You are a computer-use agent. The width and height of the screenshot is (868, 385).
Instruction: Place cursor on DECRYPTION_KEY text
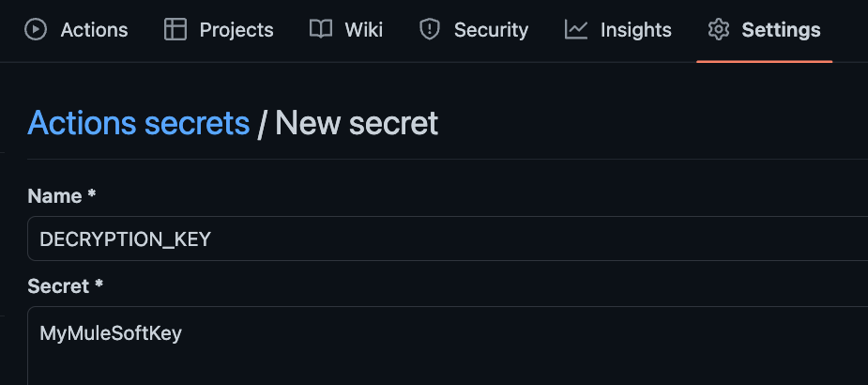click(x=125, y=239)
